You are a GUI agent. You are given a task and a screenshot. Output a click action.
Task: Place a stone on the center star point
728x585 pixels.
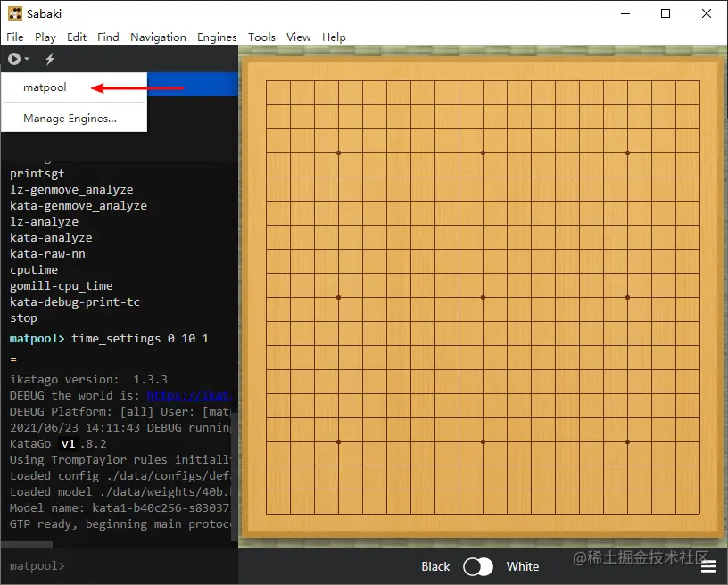coord(483,297)
